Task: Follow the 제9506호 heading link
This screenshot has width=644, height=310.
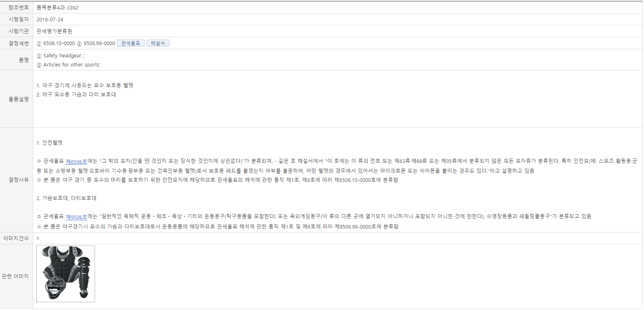Action: click(x=77, y=217)
